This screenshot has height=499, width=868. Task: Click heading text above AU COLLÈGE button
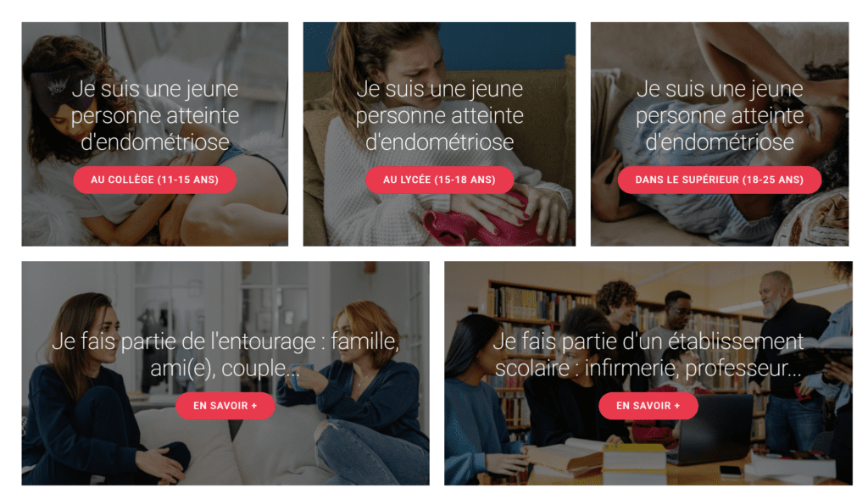pyautogui.click(x=155, y=115)
